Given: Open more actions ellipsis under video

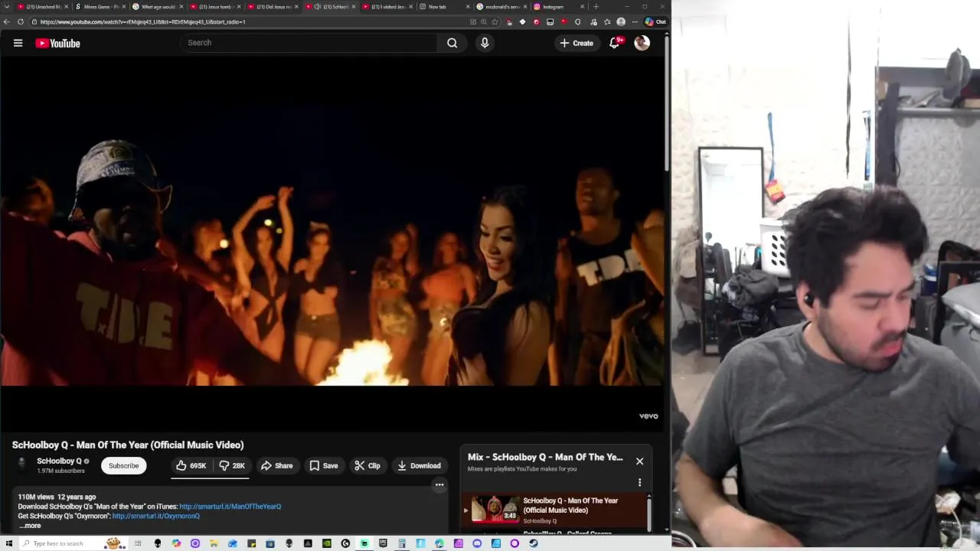Looking at the screenshot, I should click(439, 484).
